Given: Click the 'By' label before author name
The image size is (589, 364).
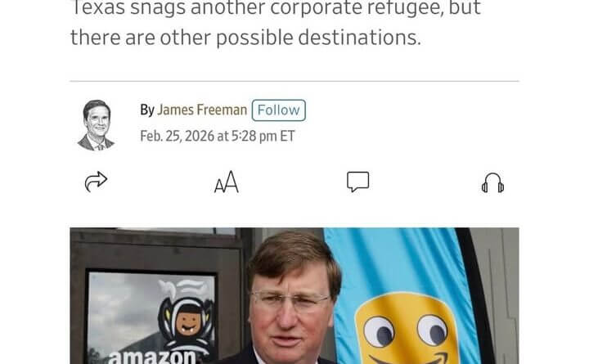Looking at the screenshot, I should tap(147, 110).
